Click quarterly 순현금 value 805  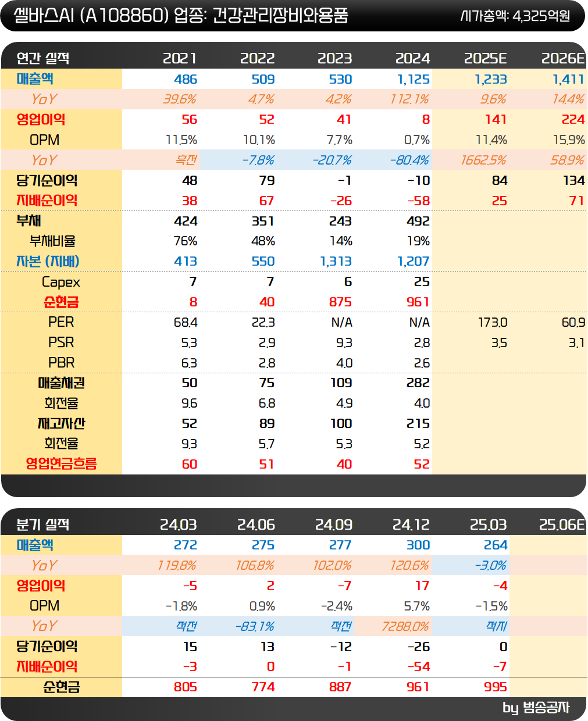click(186, 687)
